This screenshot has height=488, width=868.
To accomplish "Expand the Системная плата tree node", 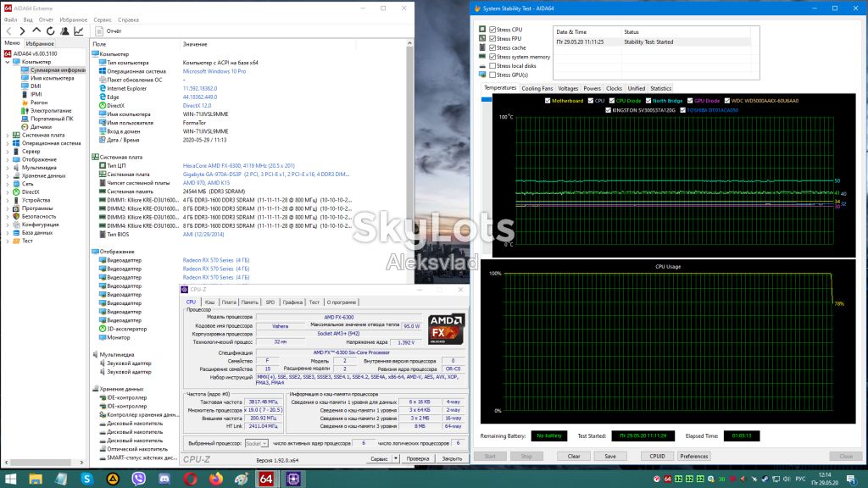I will point(7,135).
